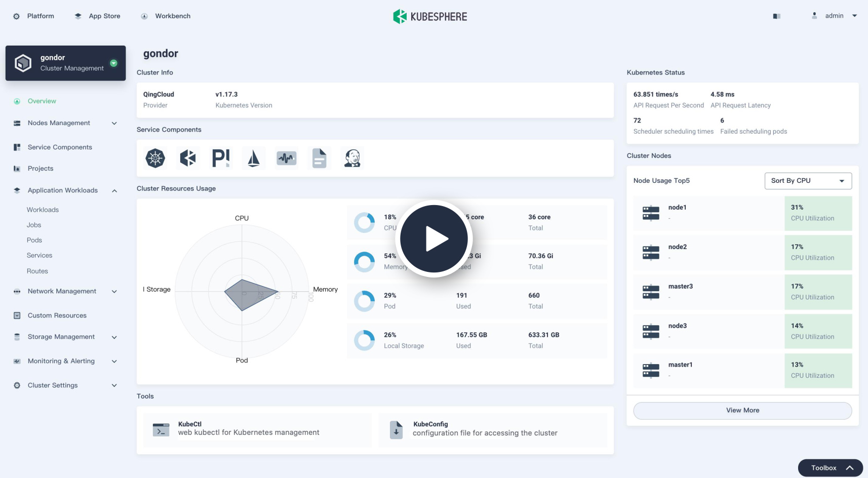Screen dimensions: 868x478
Task: Play the video overlay button
Action: click(434, 238)
